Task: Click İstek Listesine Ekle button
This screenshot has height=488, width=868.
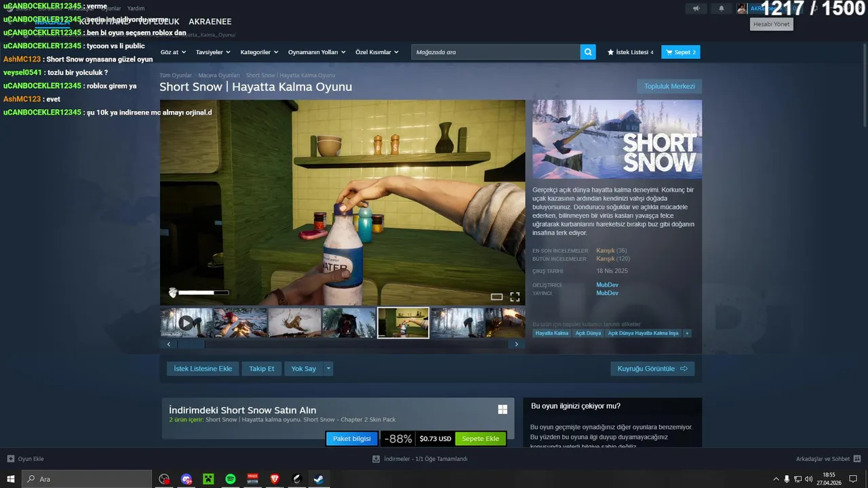Action: pyautogui.click(x=203, y=369)
